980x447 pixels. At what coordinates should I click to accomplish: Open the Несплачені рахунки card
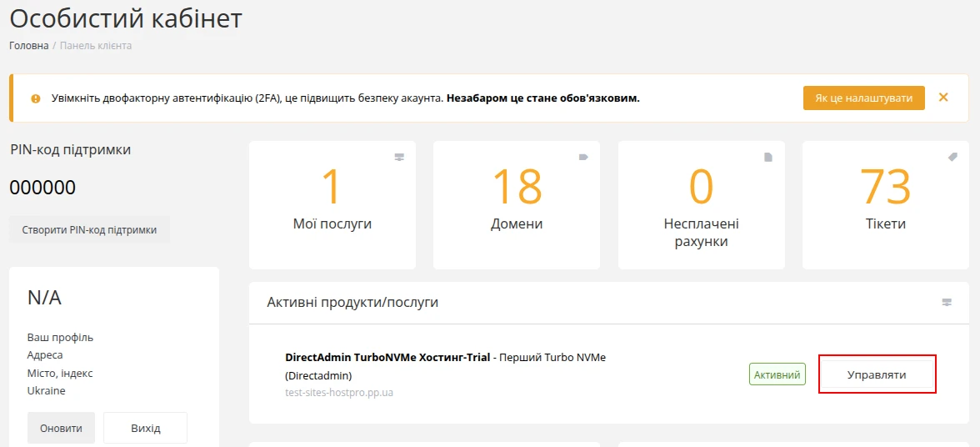pos(702,205)
